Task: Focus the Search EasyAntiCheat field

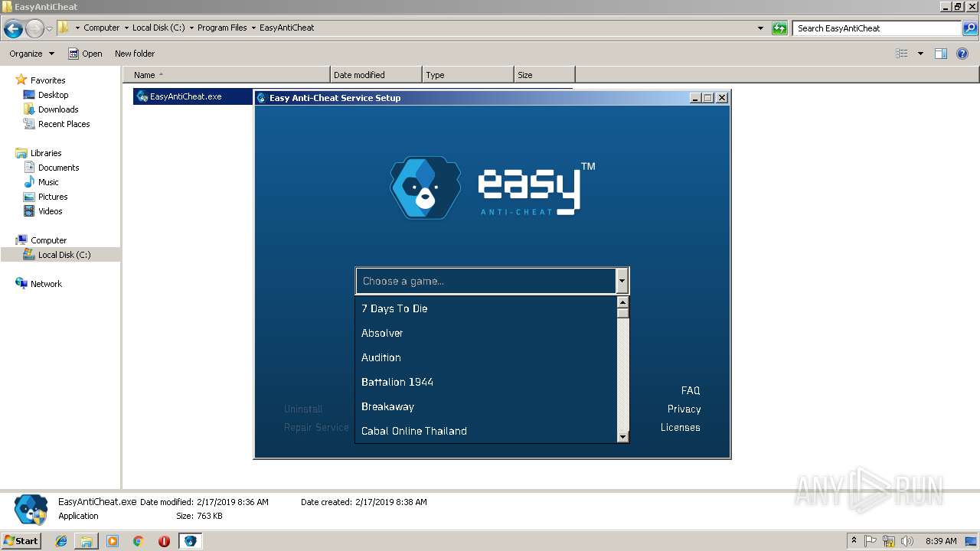Action: click(877, 28)
